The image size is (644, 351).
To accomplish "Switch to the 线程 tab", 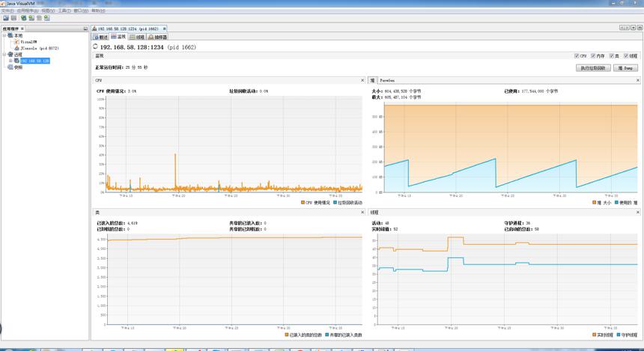I will click(137, 37).
